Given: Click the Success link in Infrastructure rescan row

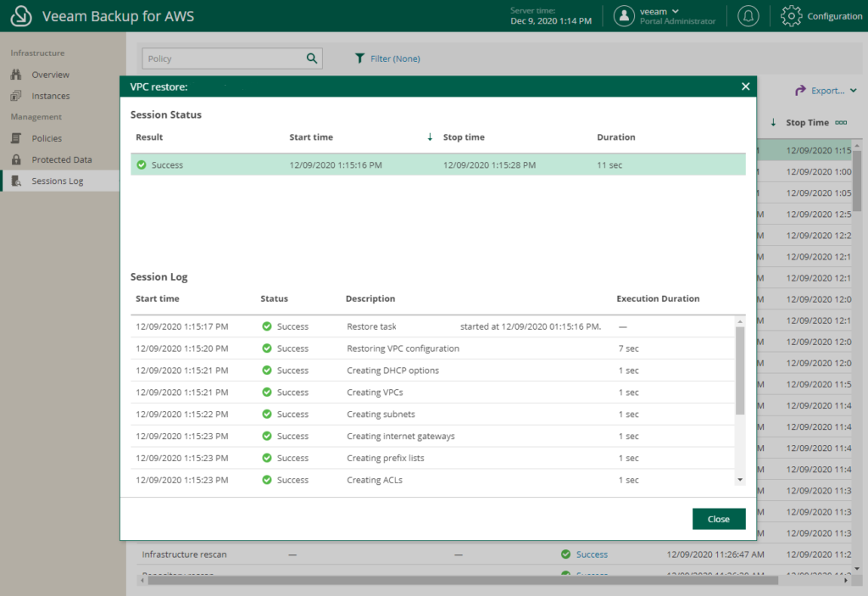Looking at the screenshot, I should [592, 554].
